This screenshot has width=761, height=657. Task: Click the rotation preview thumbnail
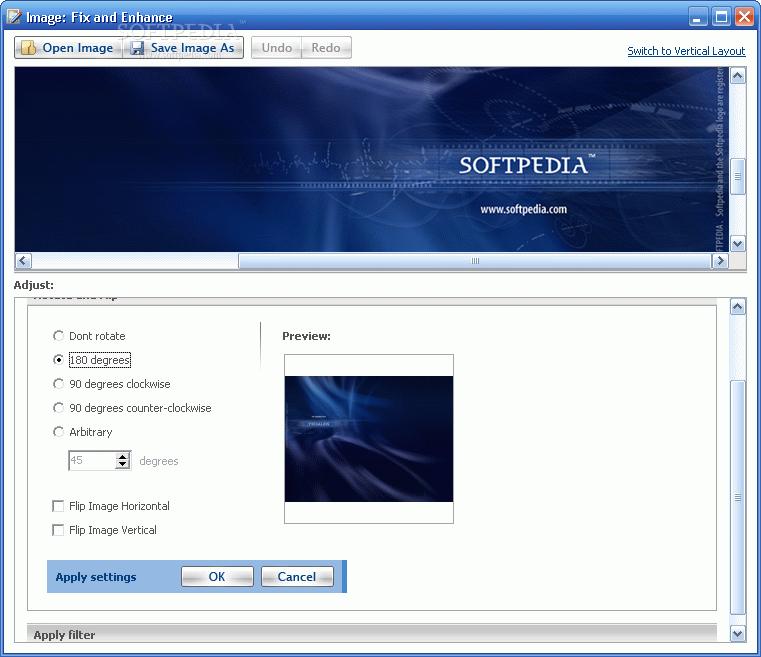(369, 439)
